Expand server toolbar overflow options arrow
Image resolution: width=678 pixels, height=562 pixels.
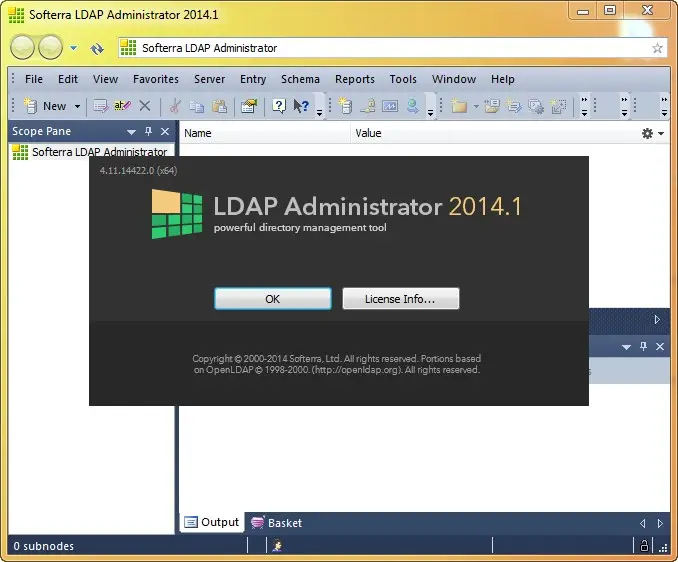430,113
